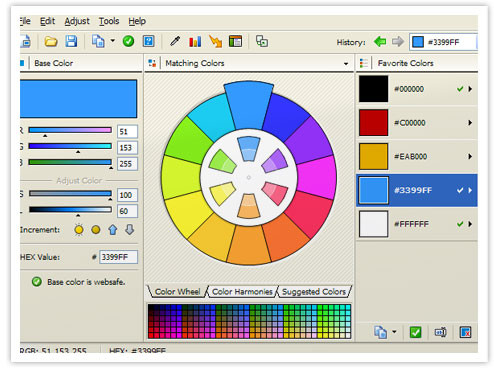Screen dimensions: 494x370
Task: Click the green checkmark favorites button
Action: pos(415,332)
